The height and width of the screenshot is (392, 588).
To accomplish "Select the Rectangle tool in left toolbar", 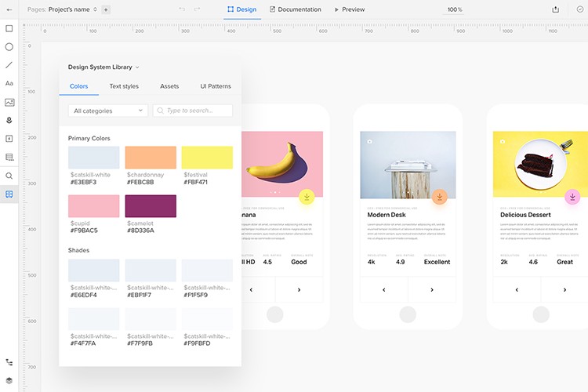I will click(x=9, y=28).
